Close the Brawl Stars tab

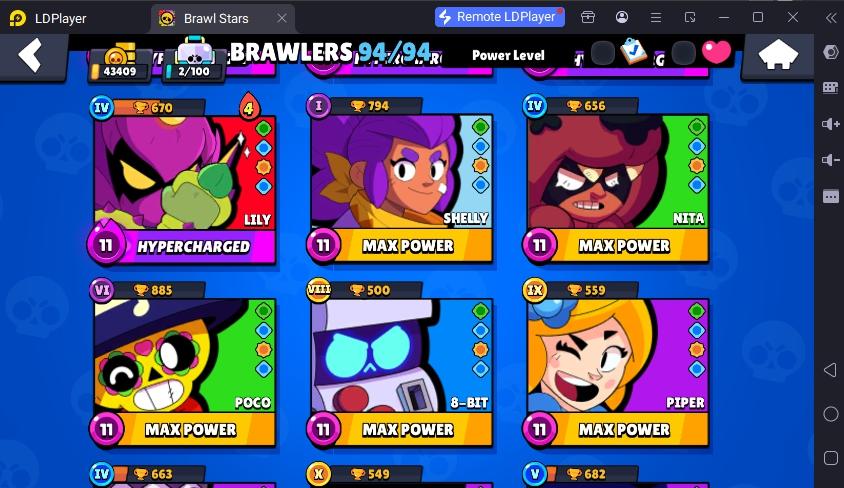(282, 18)
